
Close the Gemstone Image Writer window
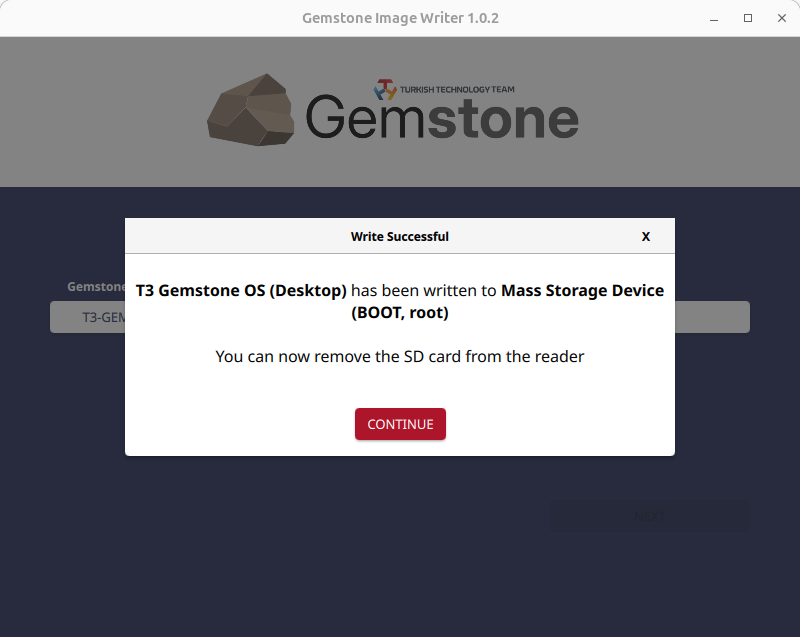click(x=782, y=18)
